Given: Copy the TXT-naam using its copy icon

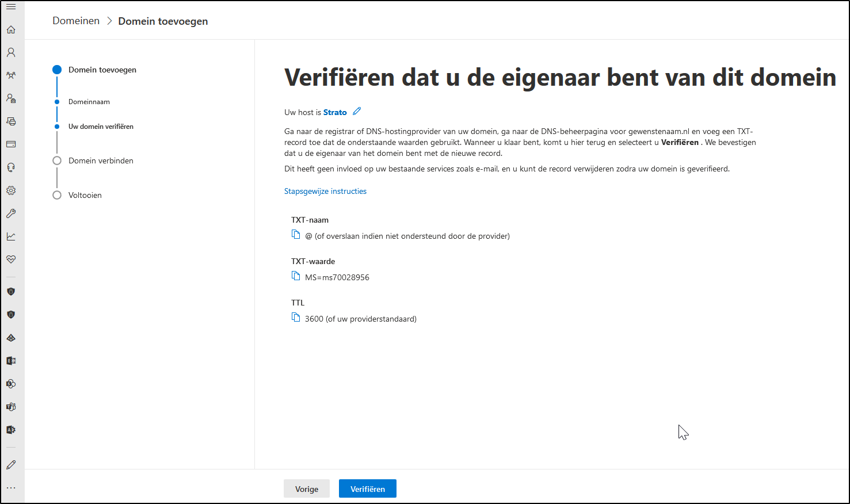Looking at the screenshot, I should [x=296, y=234].
